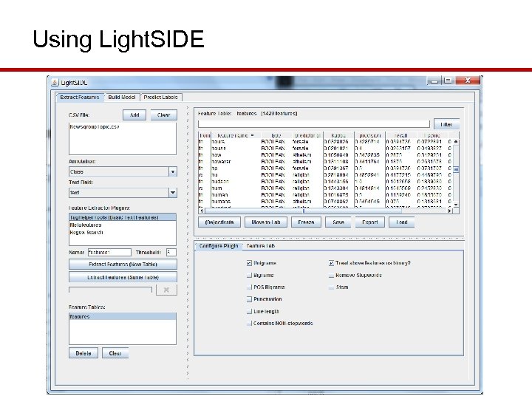Image resolution: width=532 pixels, height=399 pixels.
Task: Click the horizontal scroll right arrow
Action: click(450, 211)
